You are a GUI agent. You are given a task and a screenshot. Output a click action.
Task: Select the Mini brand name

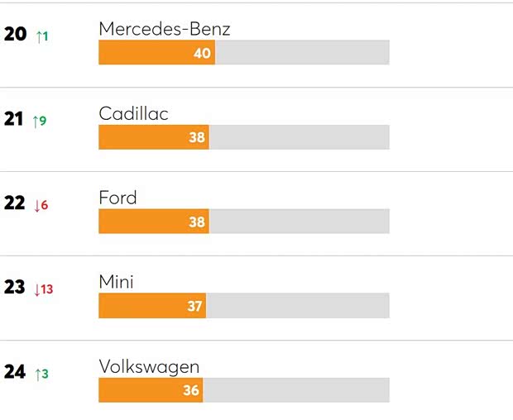pyautogui.click(x=116, y=282)
